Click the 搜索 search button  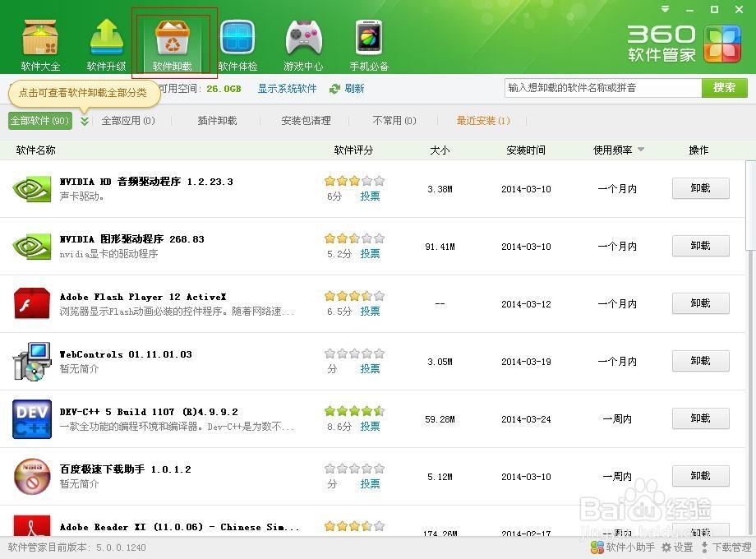(x=725, y=88)
